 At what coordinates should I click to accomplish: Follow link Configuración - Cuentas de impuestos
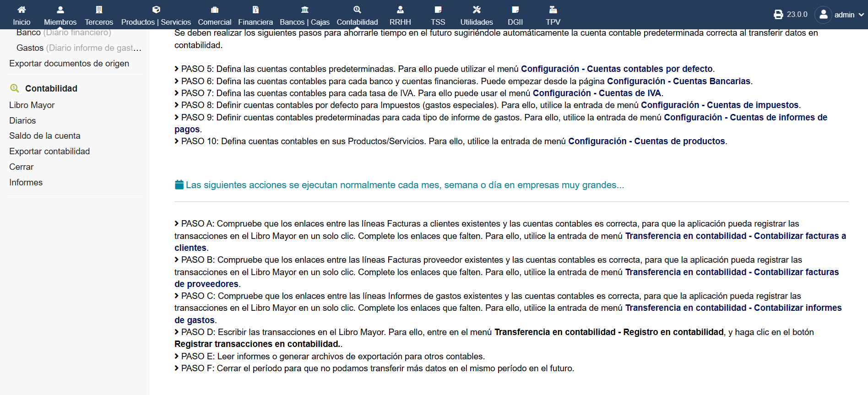(x=720, y=105)
